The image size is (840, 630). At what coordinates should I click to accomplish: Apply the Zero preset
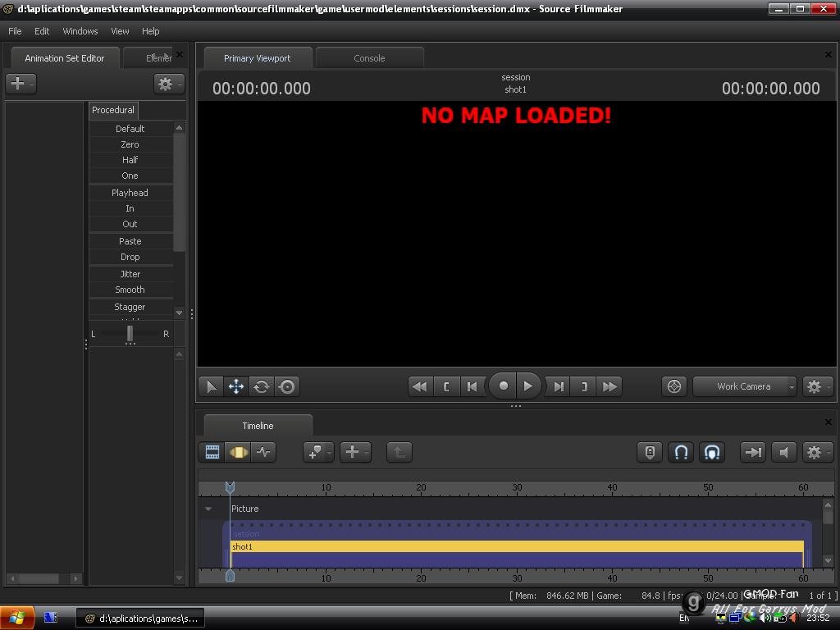tap(130, 144)
